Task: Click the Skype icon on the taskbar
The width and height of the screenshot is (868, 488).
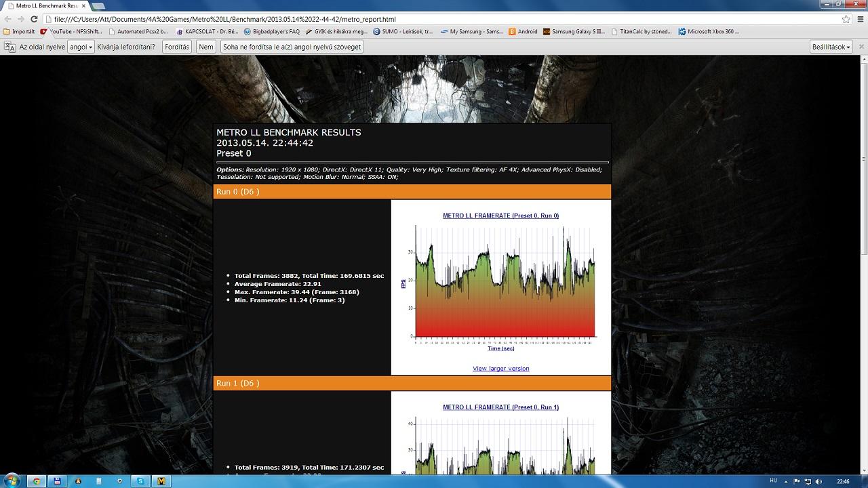Action: click(x=140, y=481)
